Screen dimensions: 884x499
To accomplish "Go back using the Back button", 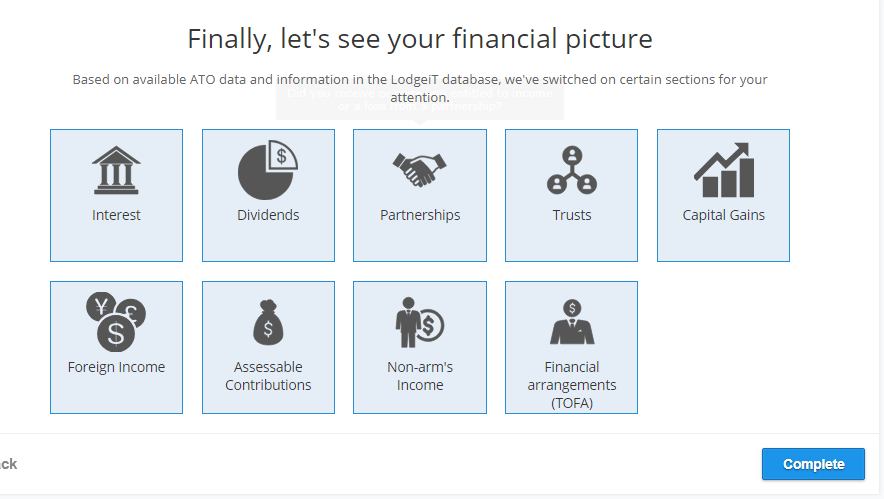I will (8, 464).
